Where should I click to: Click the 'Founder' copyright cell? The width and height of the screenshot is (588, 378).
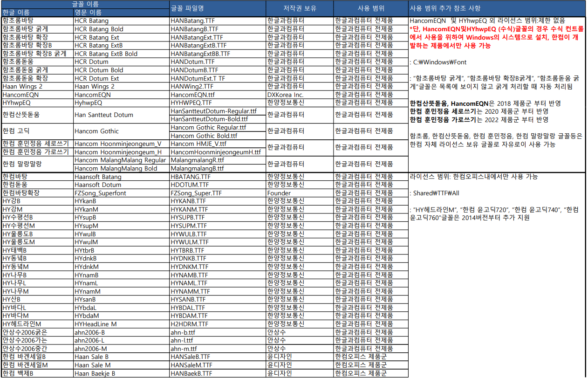pyautogui.click(x=300, y=193)
